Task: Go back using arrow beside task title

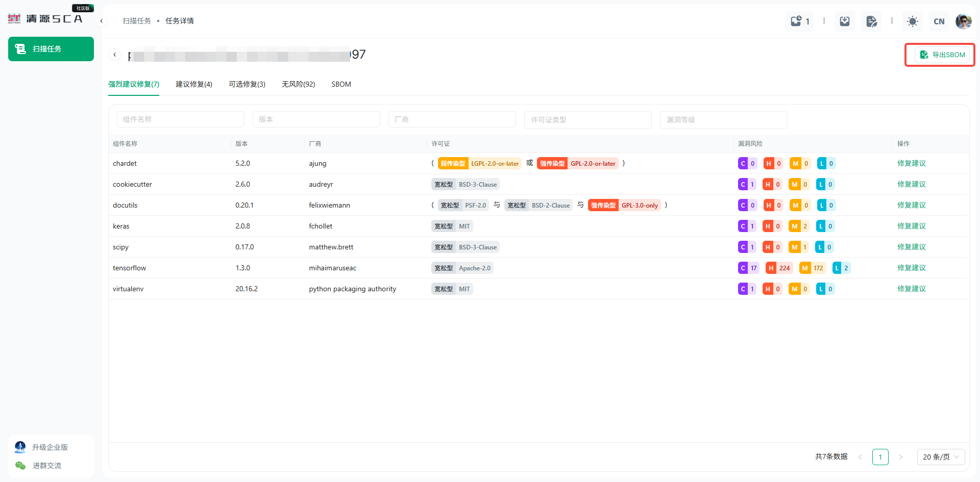Action: [115, 55]
